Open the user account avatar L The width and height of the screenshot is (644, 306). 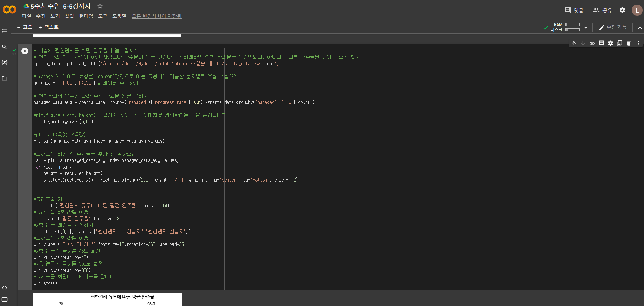coord(637,10)
